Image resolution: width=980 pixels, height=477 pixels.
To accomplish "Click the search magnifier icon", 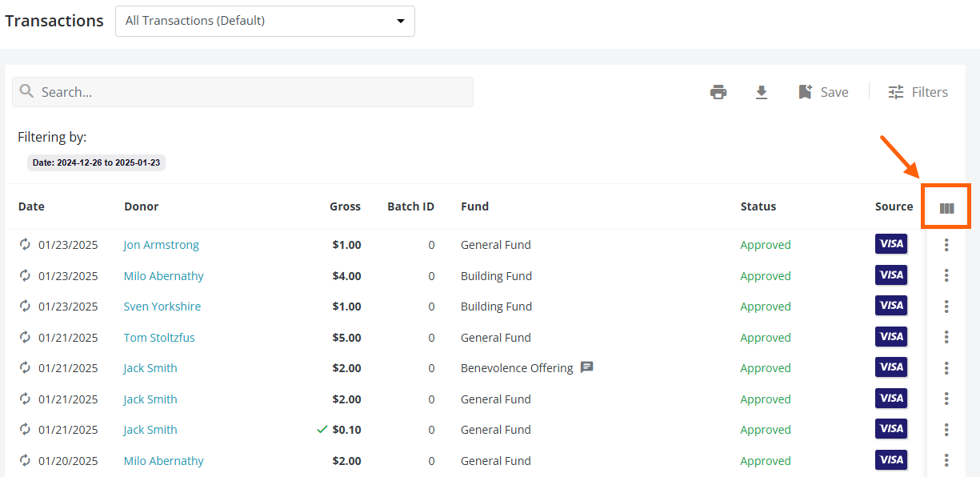I will point(26,92).
